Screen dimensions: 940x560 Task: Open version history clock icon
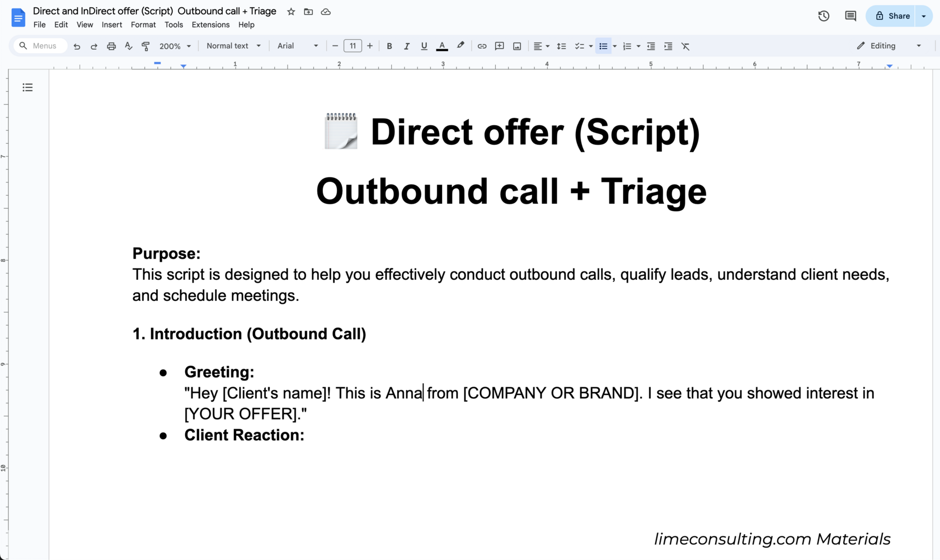pos(824,16)
